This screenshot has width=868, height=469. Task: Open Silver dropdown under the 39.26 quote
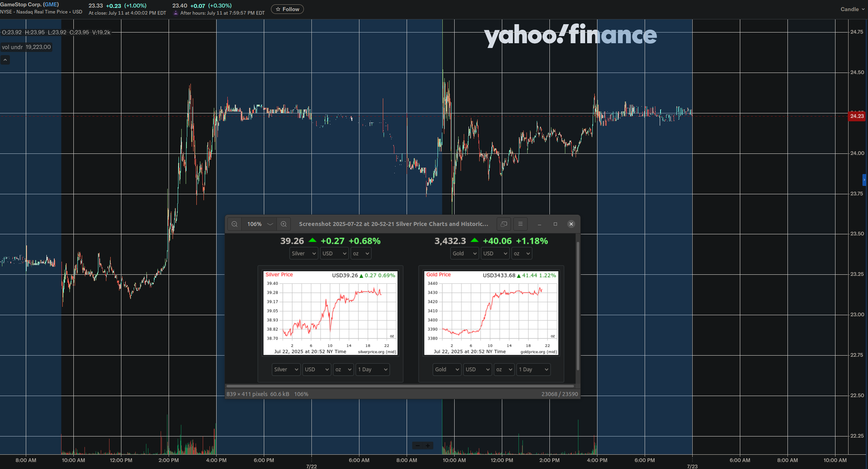coord(304,253)
